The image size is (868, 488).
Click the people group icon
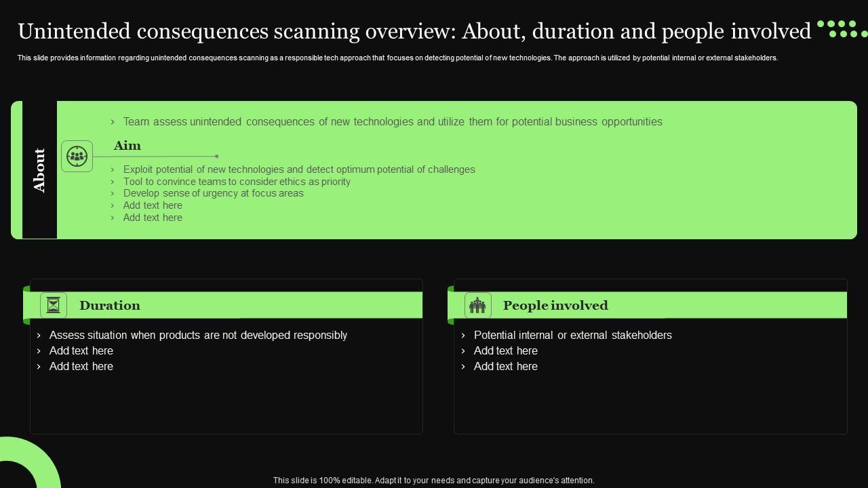click(x=478, y=306)
